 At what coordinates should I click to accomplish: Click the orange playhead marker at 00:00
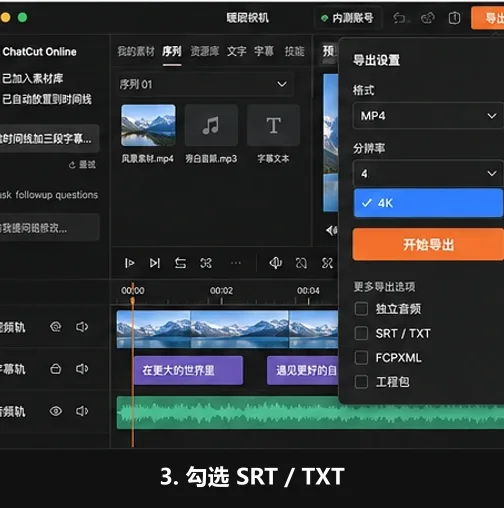coord(133,300)
